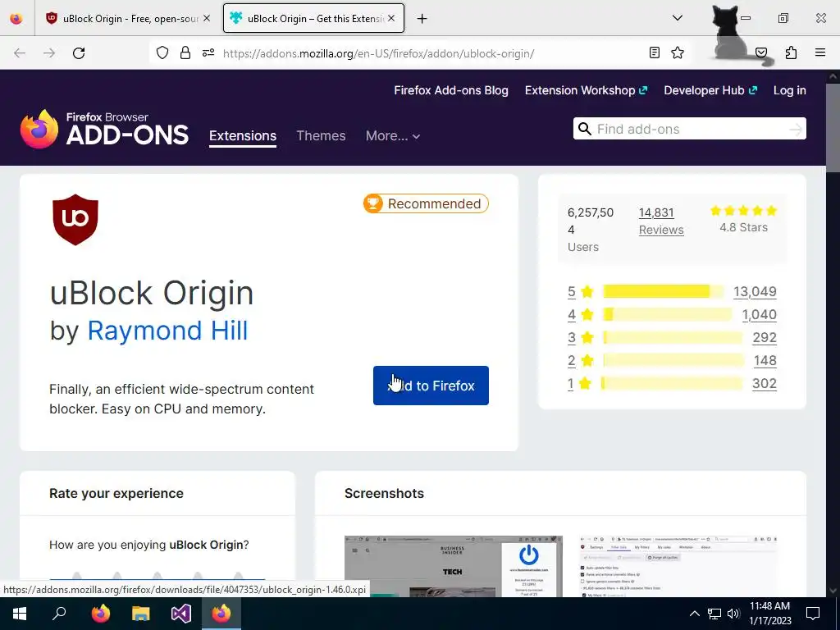840x630 pixels.
Task: Click the uBlock Origin shield logo
Action: [75, 220]
